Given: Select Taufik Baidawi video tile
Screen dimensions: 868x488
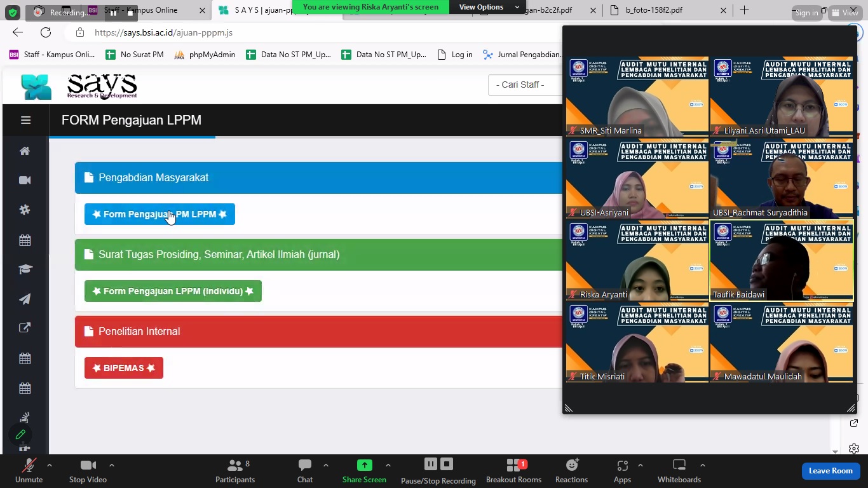Looking at the screenshot, I should pos(781,261).
